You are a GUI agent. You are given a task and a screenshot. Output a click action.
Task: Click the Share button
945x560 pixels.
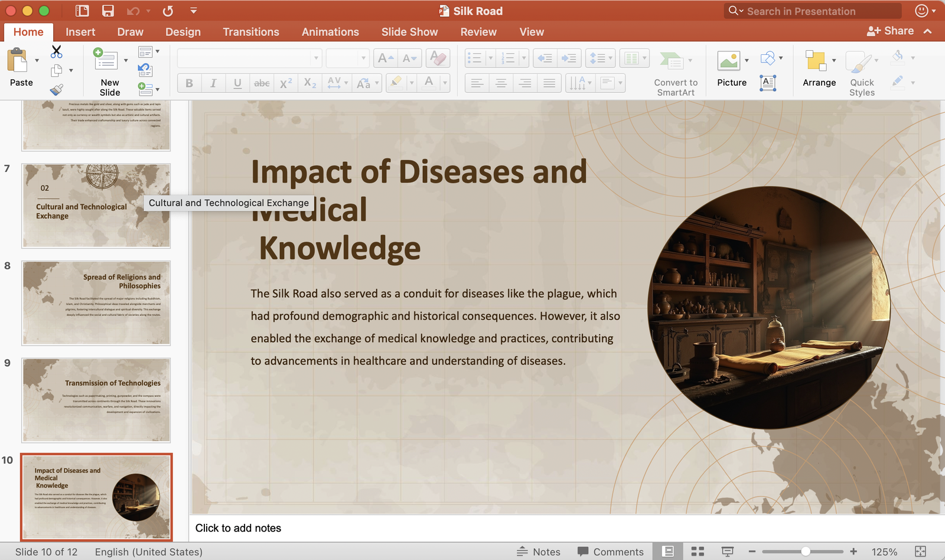pyautogui.click(x=890, y=31)
